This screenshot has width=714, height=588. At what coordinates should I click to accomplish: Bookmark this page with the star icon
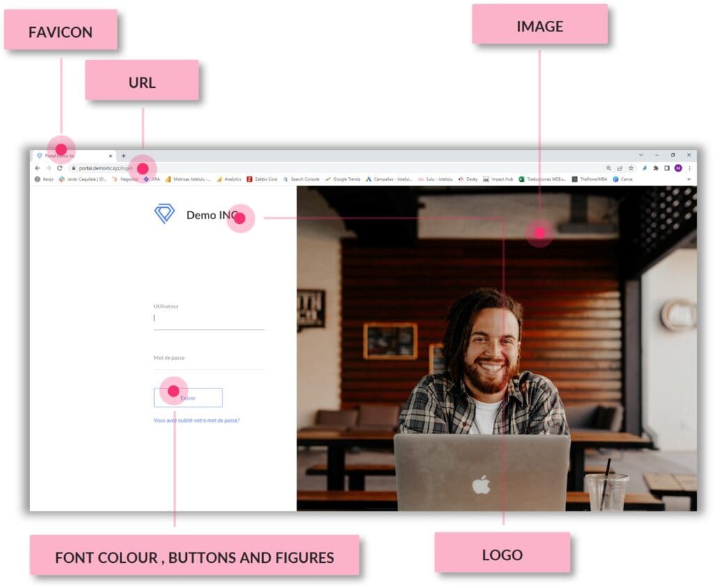point(631,168)
